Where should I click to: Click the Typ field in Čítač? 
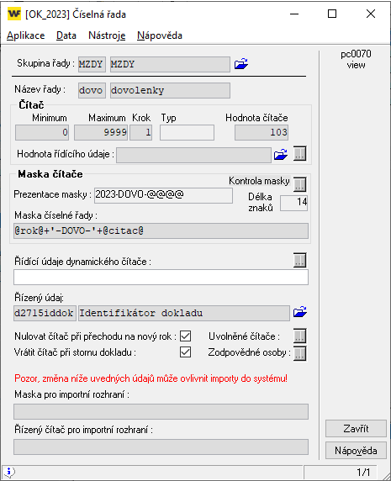(x=187, y=133)
